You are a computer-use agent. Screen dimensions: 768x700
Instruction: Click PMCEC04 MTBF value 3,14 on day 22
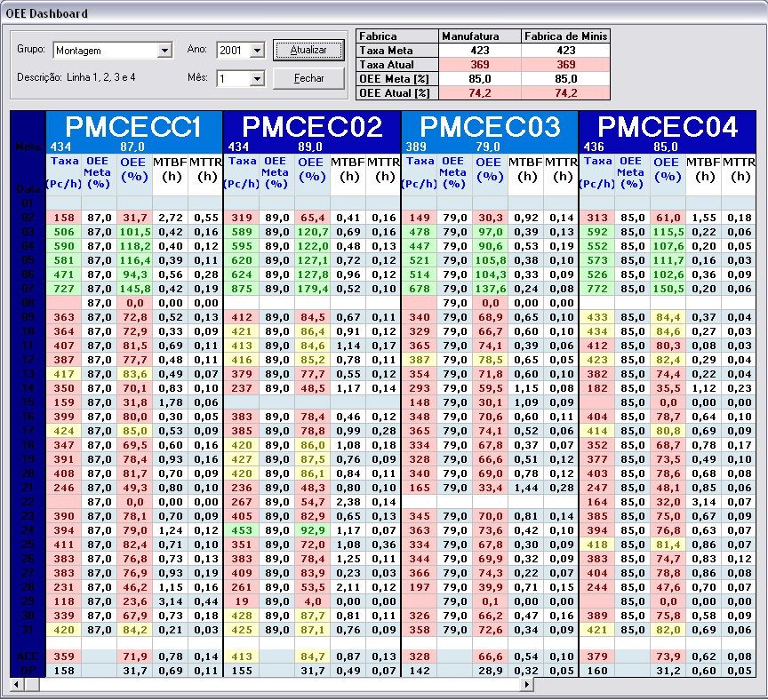click(x=704, y=502)
